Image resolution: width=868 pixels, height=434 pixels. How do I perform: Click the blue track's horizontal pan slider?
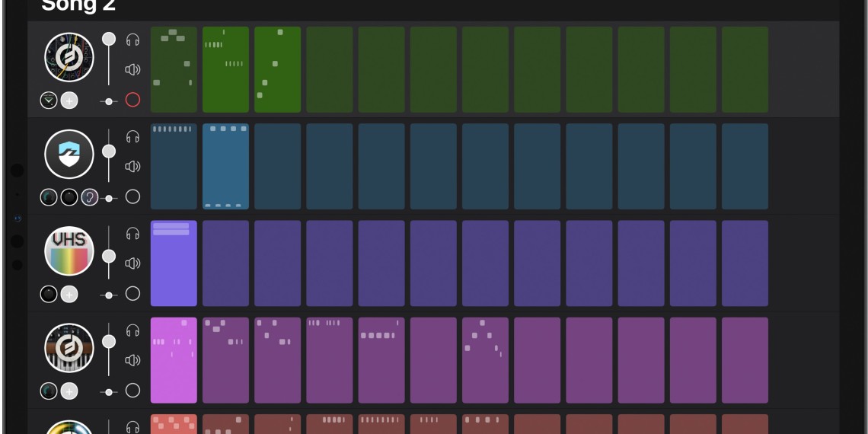pyautogui.click(x=108, y=198)
